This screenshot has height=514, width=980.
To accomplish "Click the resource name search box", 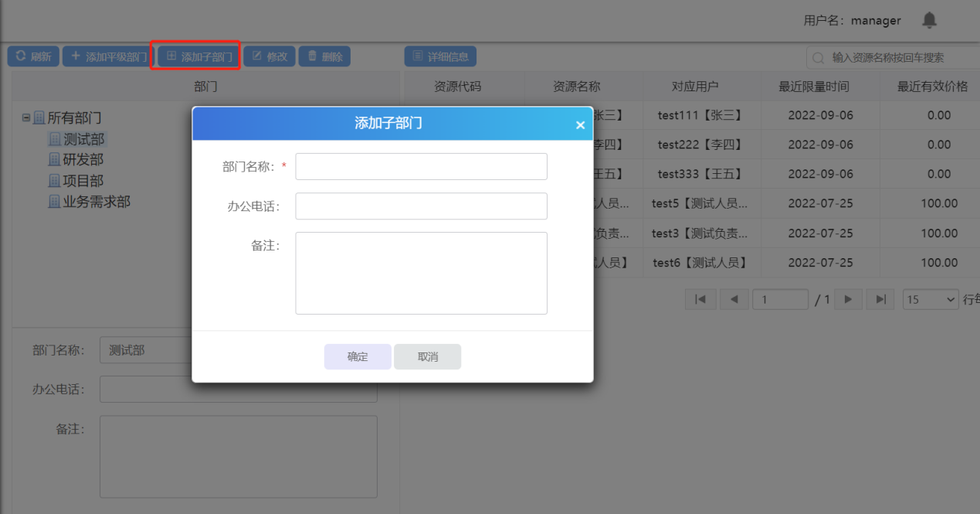I will [896, 58].
